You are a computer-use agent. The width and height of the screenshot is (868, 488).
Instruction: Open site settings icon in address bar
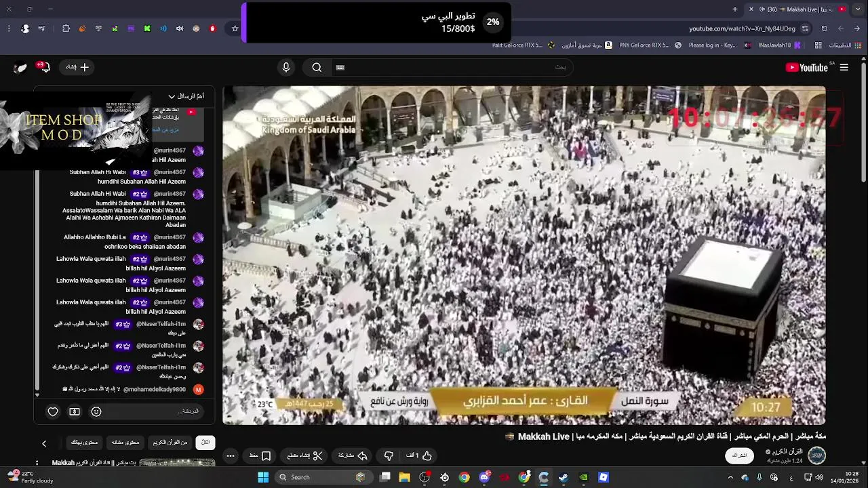point(805,28)
